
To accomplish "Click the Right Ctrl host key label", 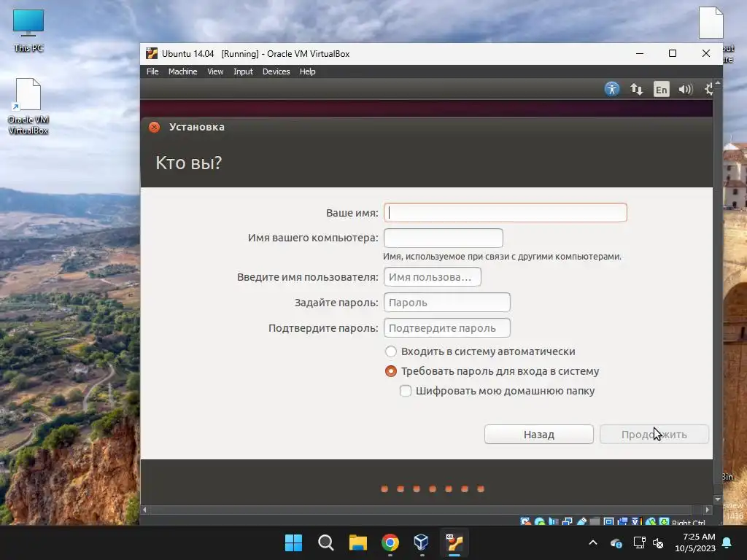I will [x=689, y=522].
